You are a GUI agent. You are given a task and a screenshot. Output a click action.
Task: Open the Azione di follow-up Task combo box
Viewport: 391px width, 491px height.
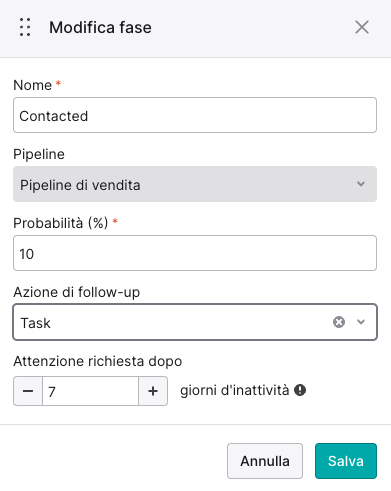tap(195, 322)
